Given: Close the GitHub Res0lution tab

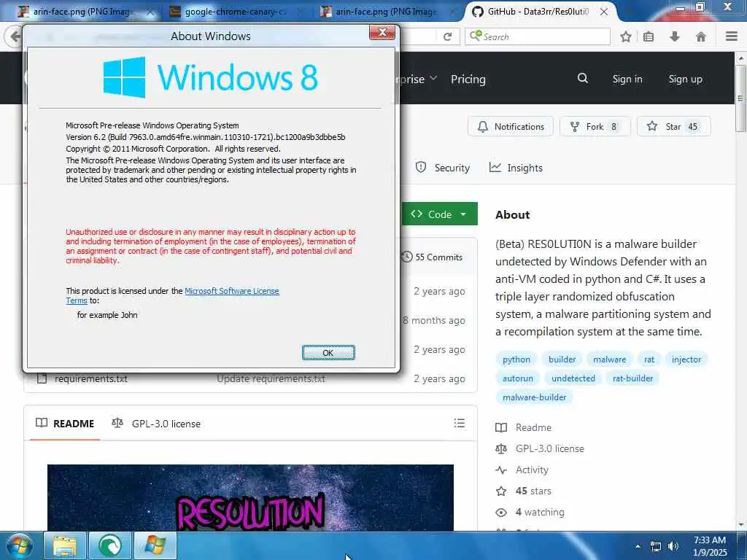Looking at the screenshot, I should (603, 12).
